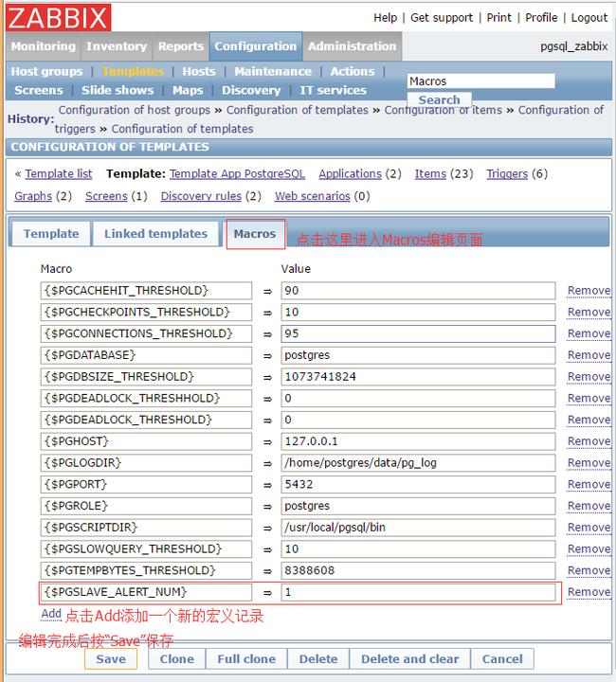Screen dimensions: 616x682
Task: Click the ZABBIX logo
Action: click(x=58, y=17)
